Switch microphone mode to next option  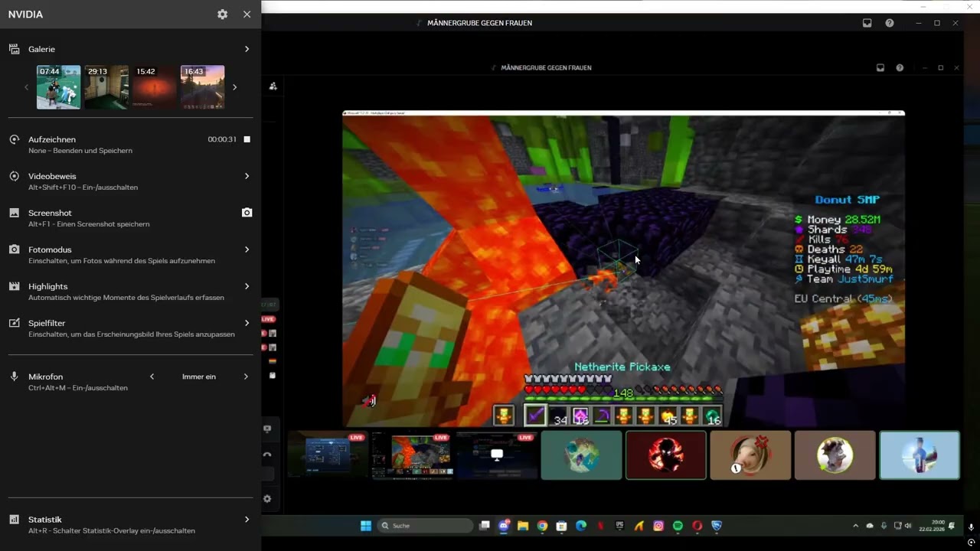click(246, 377)
